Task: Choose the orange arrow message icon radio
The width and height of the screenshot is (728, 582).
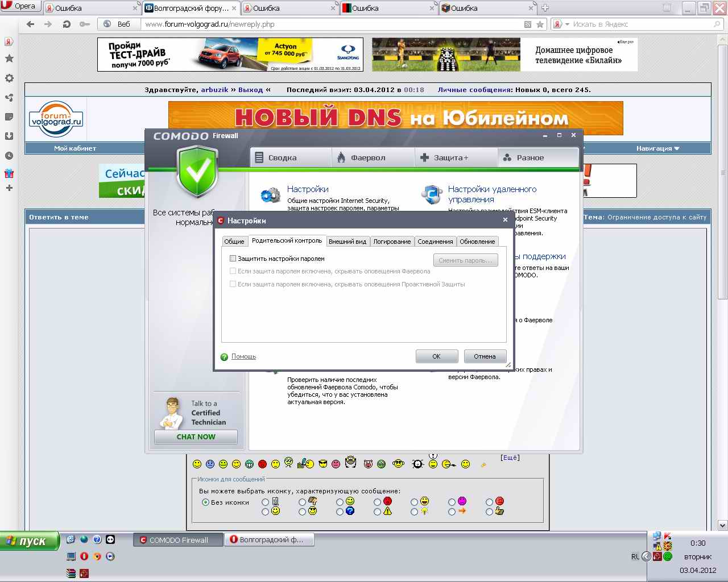Action: pyautogui.click(x=452, y=512)
